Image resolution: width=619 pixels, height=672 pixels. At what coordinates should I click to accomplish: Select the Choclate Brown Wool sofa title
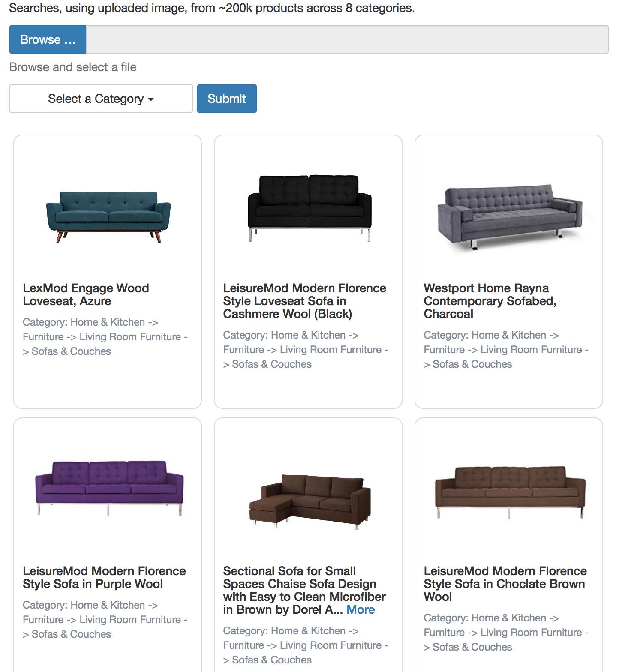505,584
